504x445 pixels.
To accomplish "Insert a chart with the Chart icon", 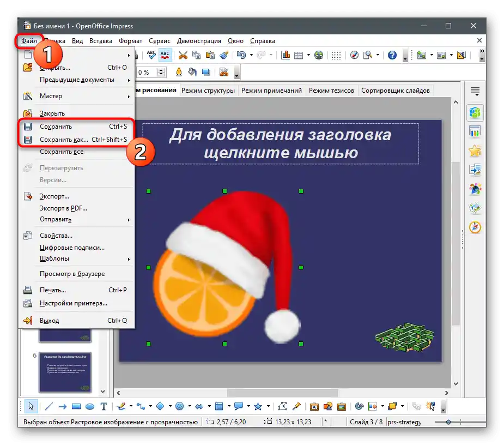I will (x=286, y=55).
